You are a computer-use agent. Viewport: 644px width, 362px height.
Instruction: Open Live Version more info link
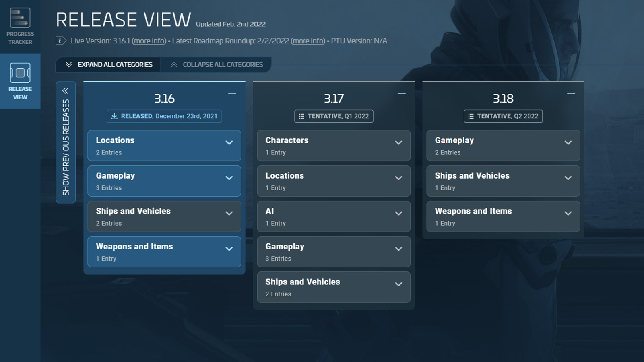[149, 41]
